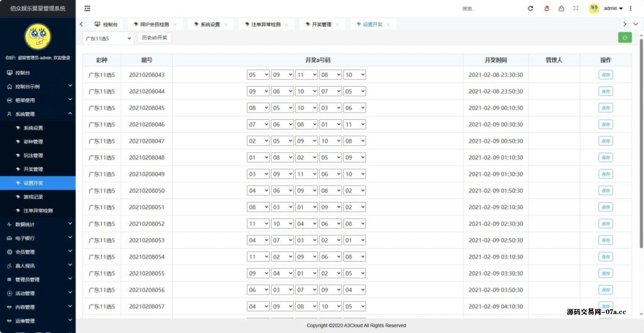This screenshot has height=333, width=644.
Task: Collapse the sidebar with the hamburger icon
Action: pos(87,8)
